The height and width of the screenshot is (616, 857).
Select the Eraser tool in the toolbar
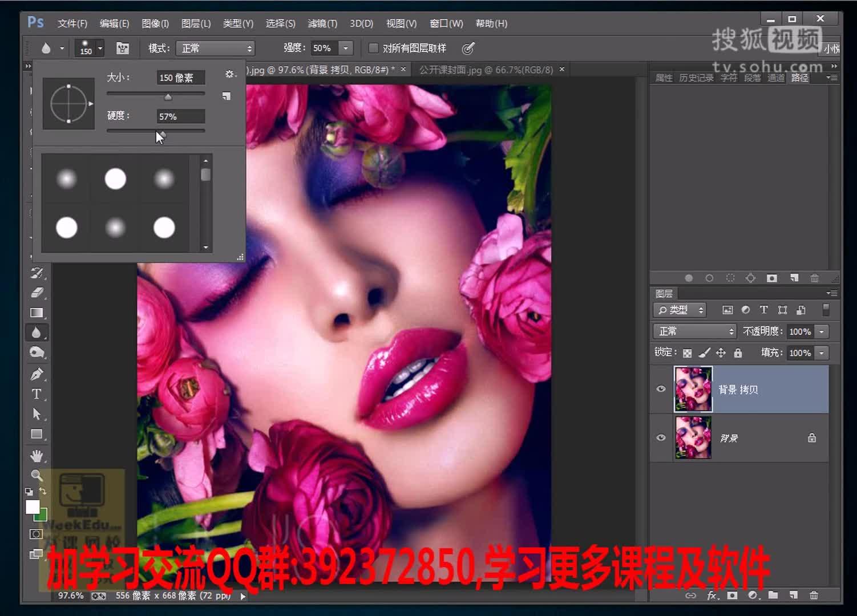coord(37,293)
